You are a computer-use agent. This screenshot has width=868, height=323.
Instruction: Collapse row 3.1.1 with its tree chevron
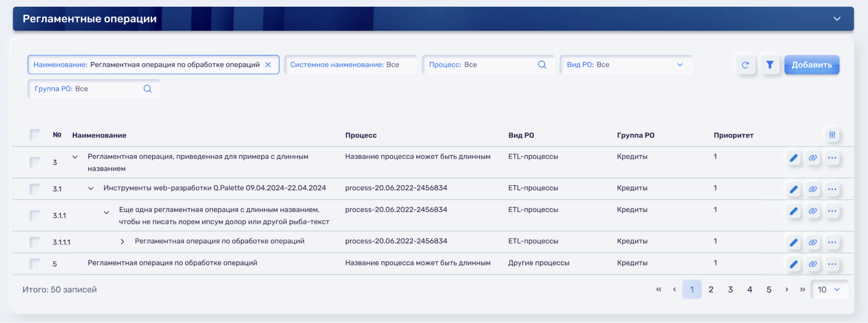point(107,212)
